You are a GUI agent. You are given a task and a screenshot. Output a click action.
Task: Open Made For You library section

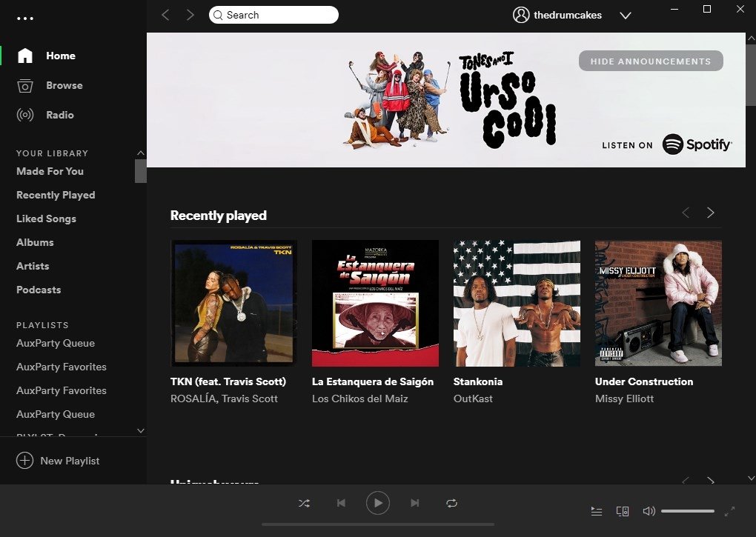pyautogui.click(x=50, y=171)
